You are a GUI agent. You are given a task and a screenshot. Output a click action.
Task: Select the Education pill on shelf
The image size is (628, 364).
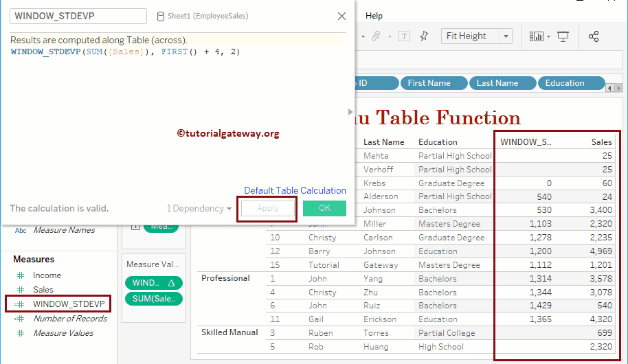tap(571, 83)
